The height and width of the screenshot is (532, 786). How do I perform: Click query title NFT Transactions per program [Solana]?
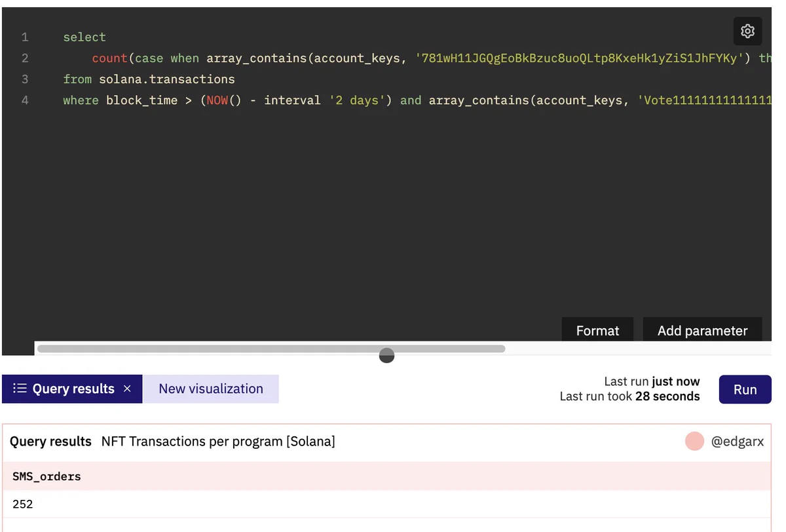218,441
